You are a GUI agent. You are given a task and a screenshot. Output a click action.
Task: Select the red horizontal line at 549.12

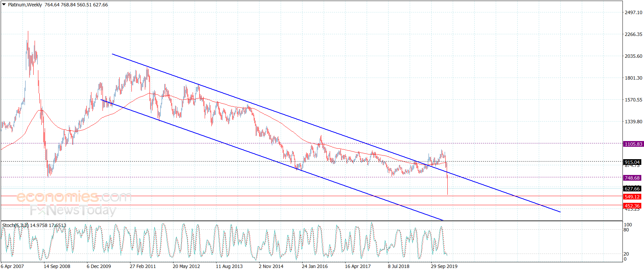(x=312, y=196)
